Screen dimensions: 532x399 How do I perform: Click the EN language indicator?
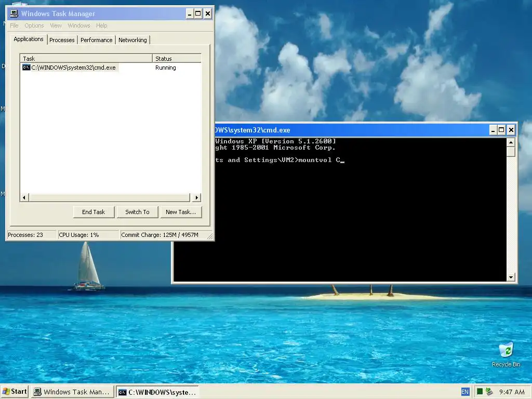(465, 392)
